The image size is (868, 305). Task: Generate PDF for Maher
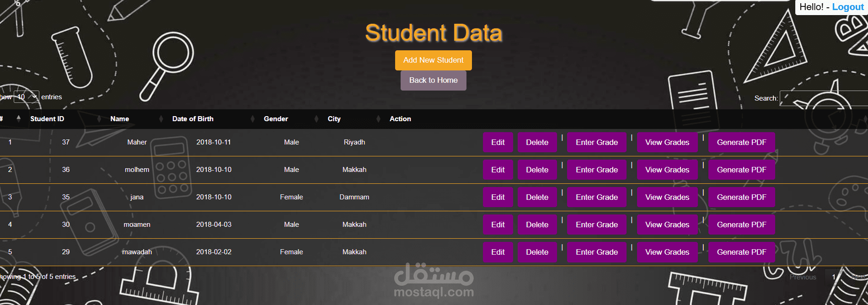pyautogui.click(x=741, y=143)
